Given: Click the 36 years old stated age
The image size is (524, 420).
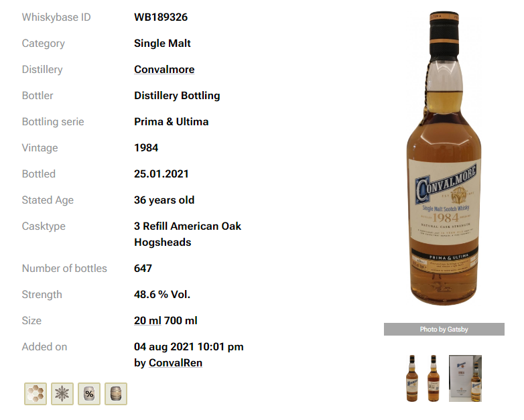Looking at the screenshot, I should (x=164, y=200).
